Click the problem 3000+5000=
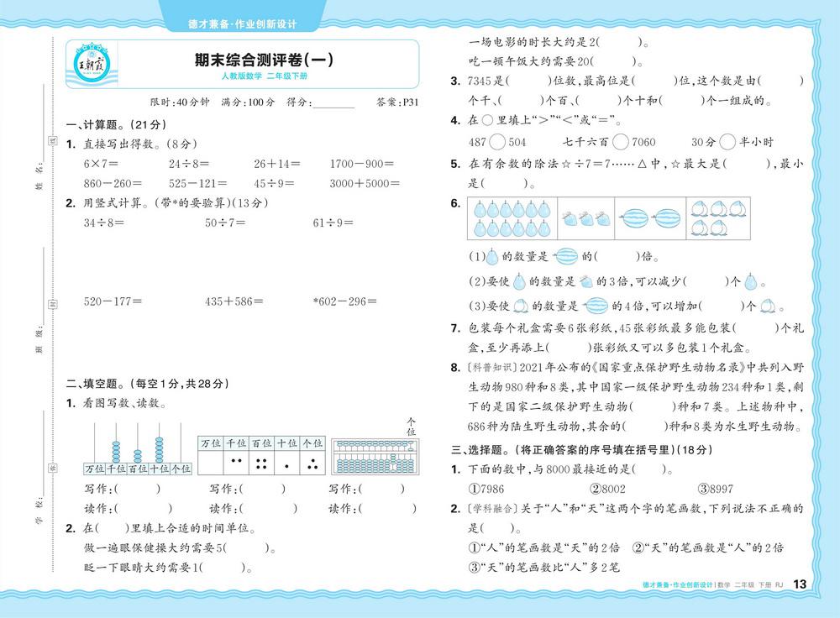The image size is (840, 618). pyautogui.click(x=365, y=183)
